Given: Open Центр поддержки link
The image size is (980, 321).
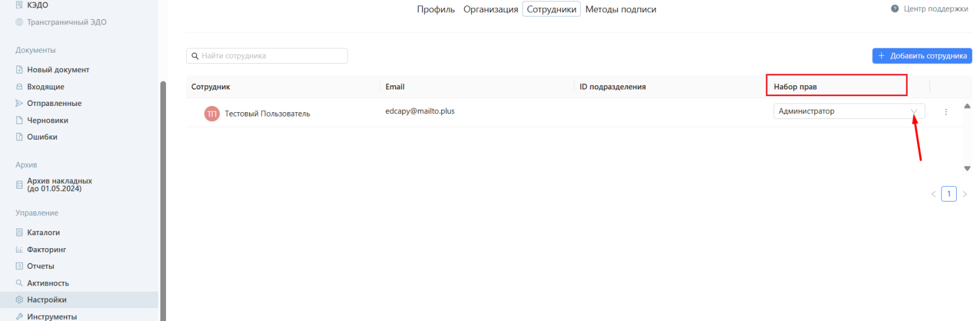Looking at the screenshot, I should [935, 9].
